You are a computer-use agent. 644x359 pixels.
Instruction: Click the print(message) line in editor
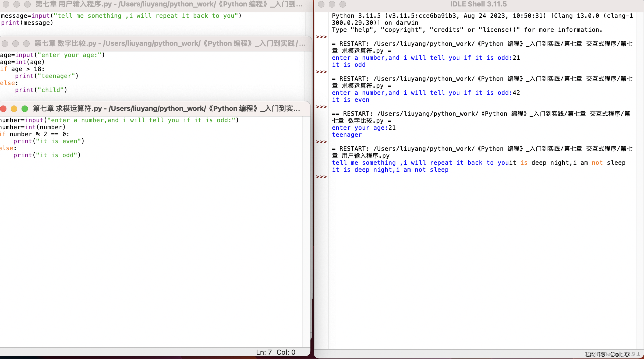(x=27, y=23)
